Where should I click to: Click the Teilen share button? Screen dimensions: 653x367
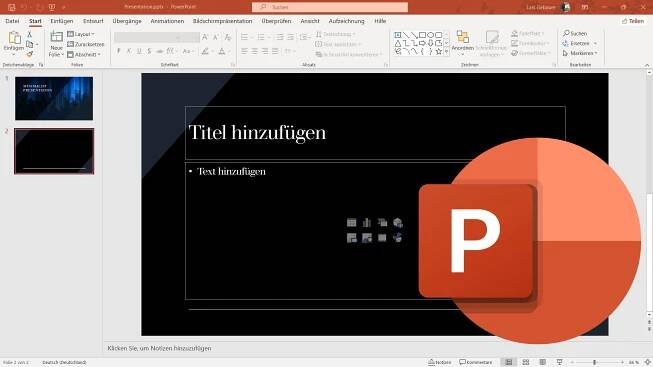pyautogui.click(x=633, y=21)
